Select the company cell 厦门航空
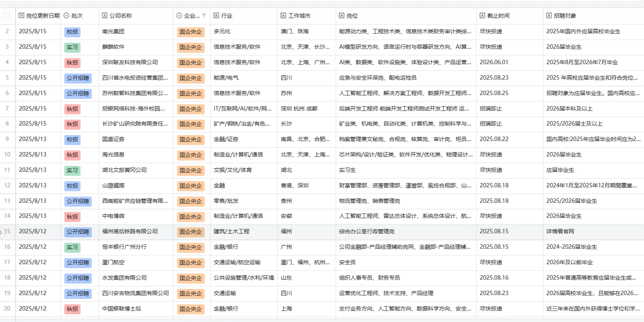Image resolution: width=644 pixels, height=322 pixels. [136, 263]
